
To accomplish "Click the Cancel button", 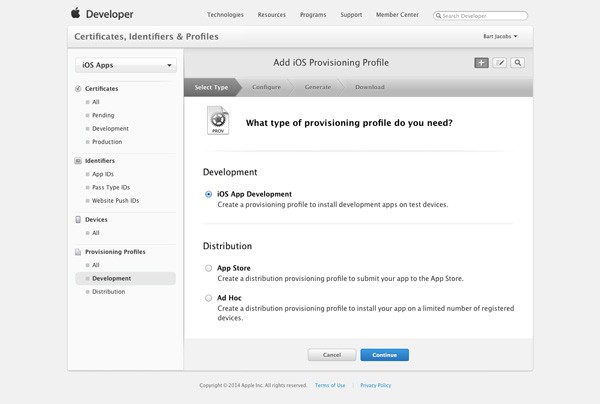I will point(332,355).
